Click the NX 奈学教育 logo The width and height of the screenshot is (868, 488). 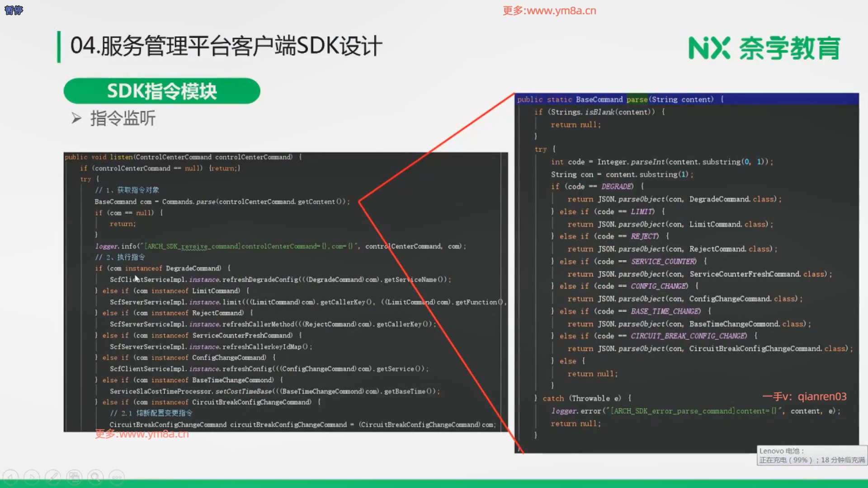(764, 48)
